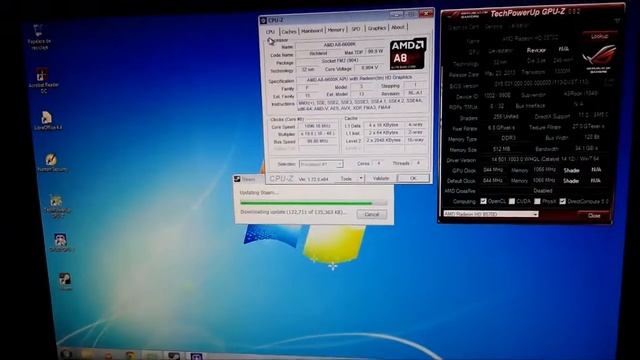The width and height of the screenshot is (640, 360).
Task: Toggle the PhysX checkbox in GPU-Z
Action: (538, 201)
